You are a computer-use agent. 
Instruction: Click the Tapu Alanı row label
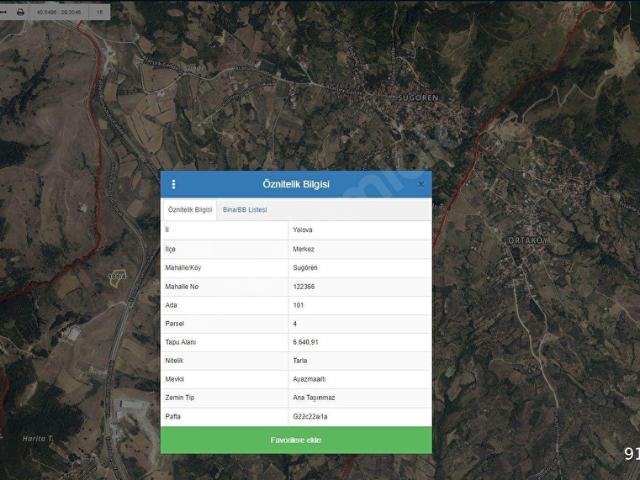coord(180,342)
